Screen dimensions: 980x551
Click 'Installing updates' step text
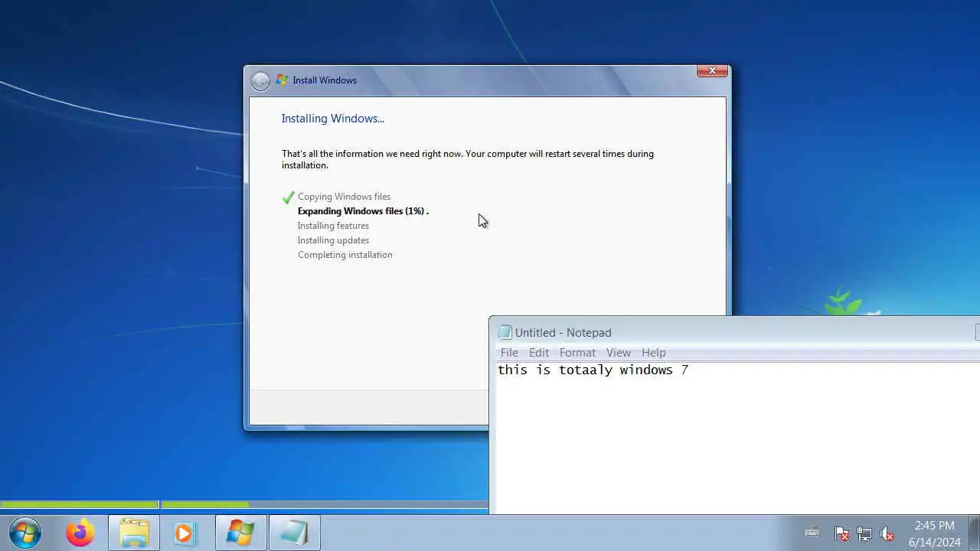pyautogui.click(x=333, y=240)
